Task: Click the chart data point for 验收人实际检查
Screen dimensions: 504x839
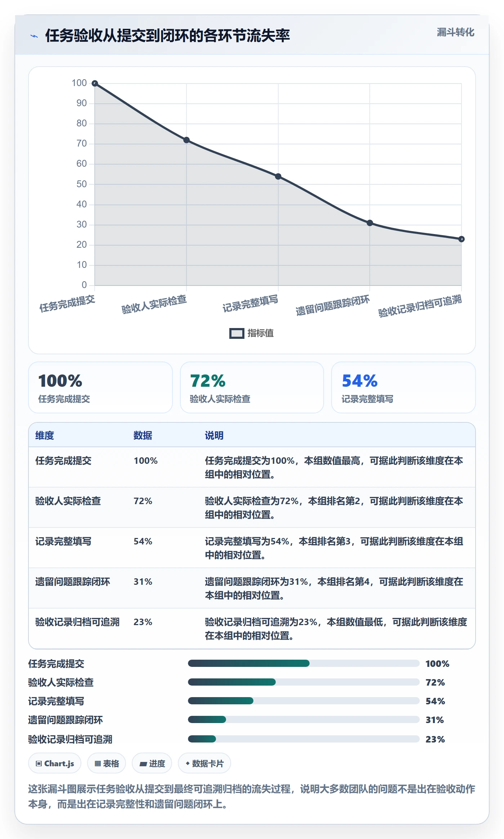Action: (x=186, y=140)
